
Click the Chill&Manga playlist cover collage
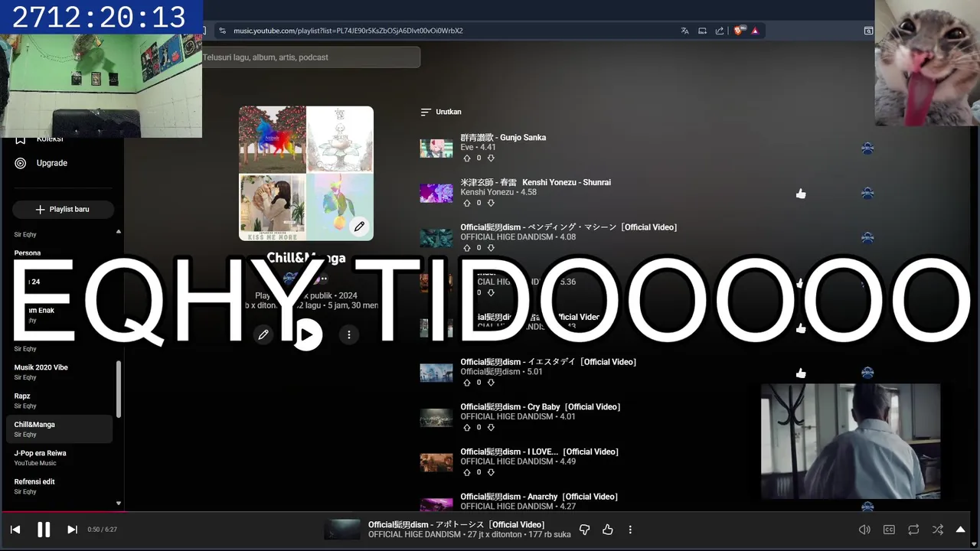click(x=306, y=173)
